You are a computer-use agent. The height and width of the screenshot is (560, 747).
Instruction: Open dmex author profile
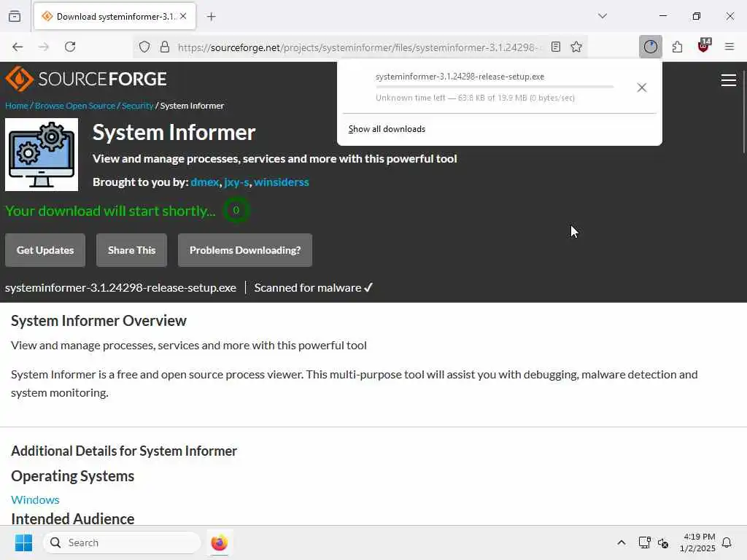[205, 182]
